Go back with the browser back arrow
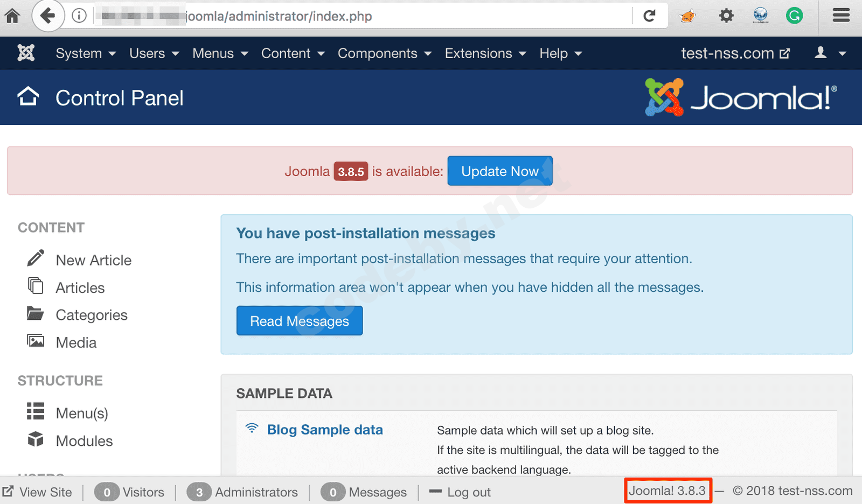 tap(48, 16)
